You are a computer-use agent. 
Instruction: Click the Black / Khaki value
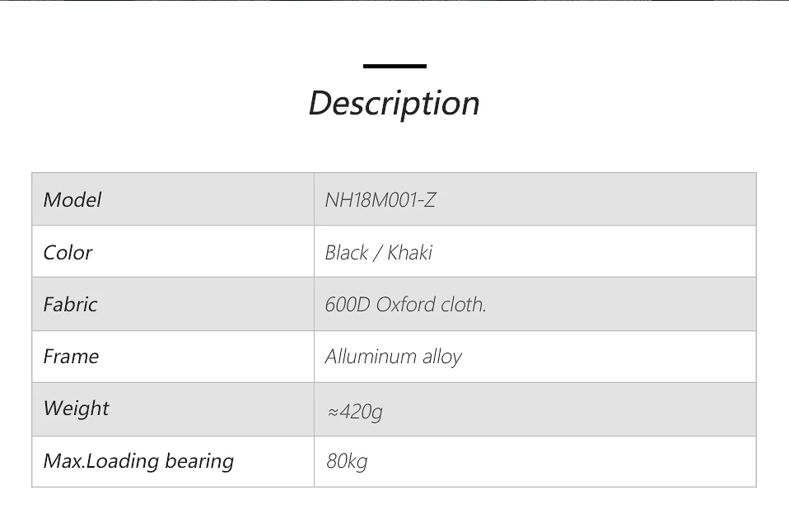(x=378, y=252)
